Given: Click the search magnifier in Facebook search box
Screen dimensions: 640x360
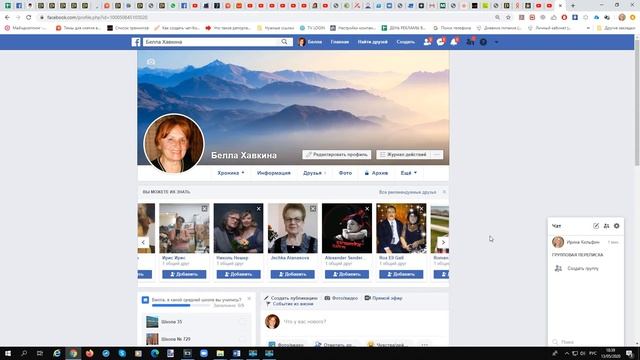Looking at the screenshot, I should pyautogui.click(x=284, y=42).
